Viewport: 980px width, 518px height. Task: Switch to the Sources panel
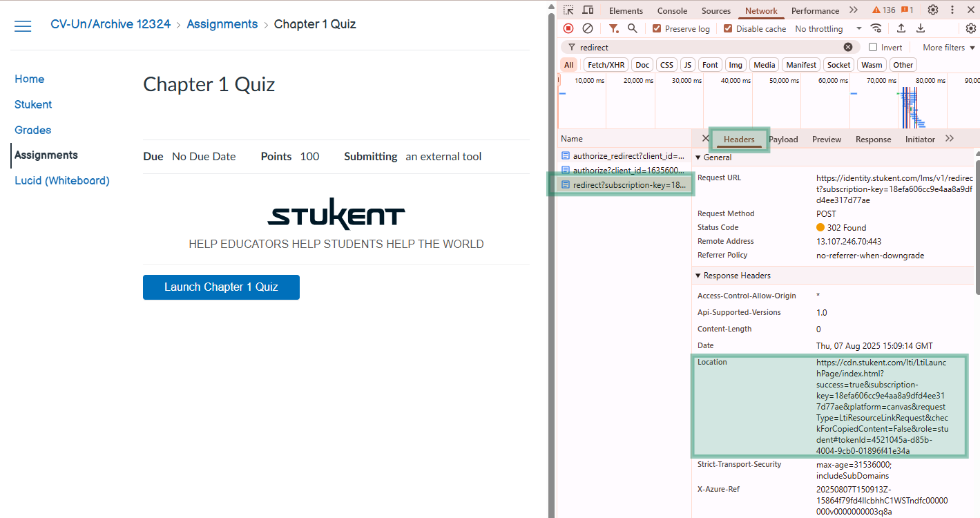click(716, 10)
